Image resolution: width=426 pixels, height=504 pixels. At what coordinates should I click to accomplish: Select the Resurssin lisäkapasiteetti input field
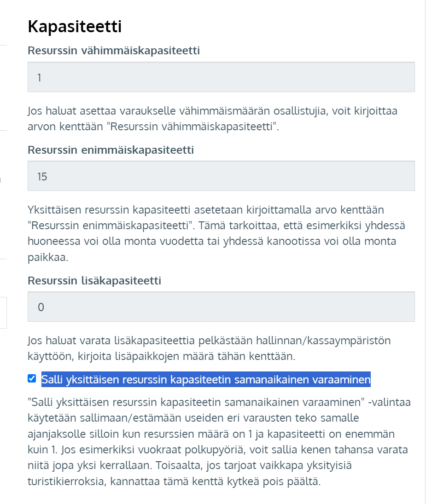[x=221, y=307]
